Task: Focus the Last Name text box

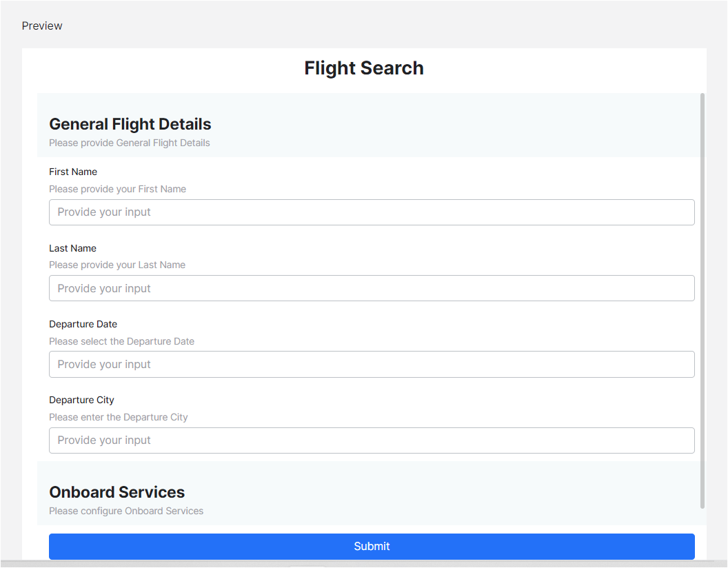Action: (372, 288)
